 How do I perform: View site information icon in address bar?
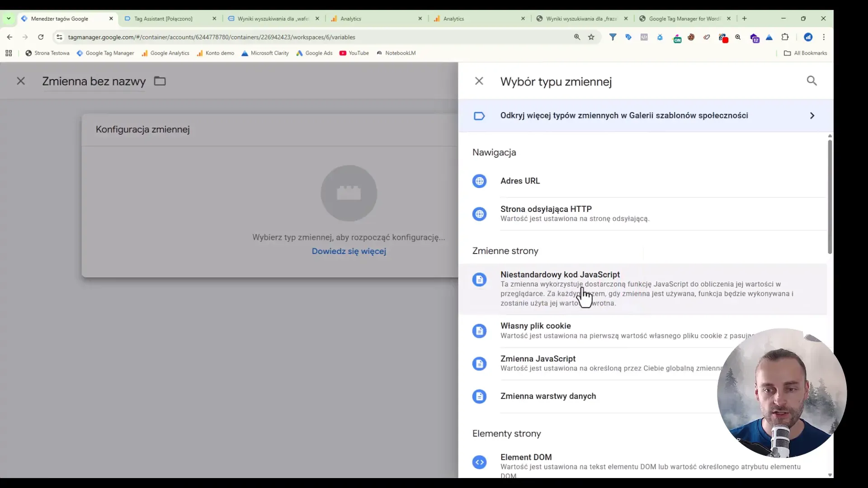click(x=59, y=37)
